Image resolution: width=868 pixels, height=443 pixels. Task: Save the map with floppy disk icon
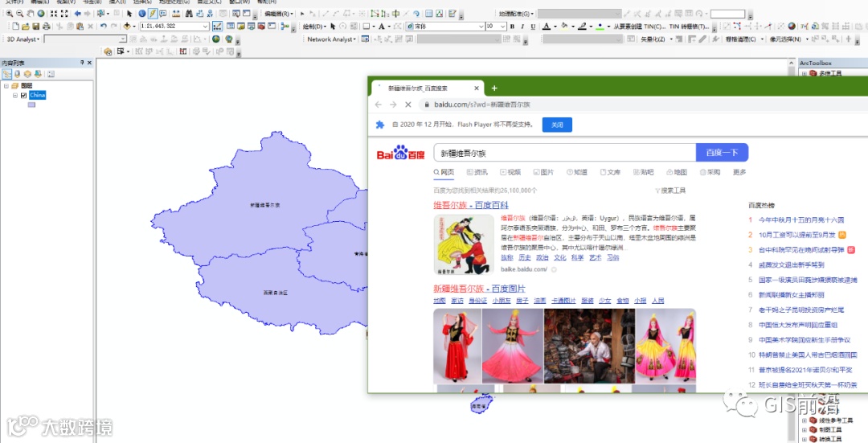36,26
